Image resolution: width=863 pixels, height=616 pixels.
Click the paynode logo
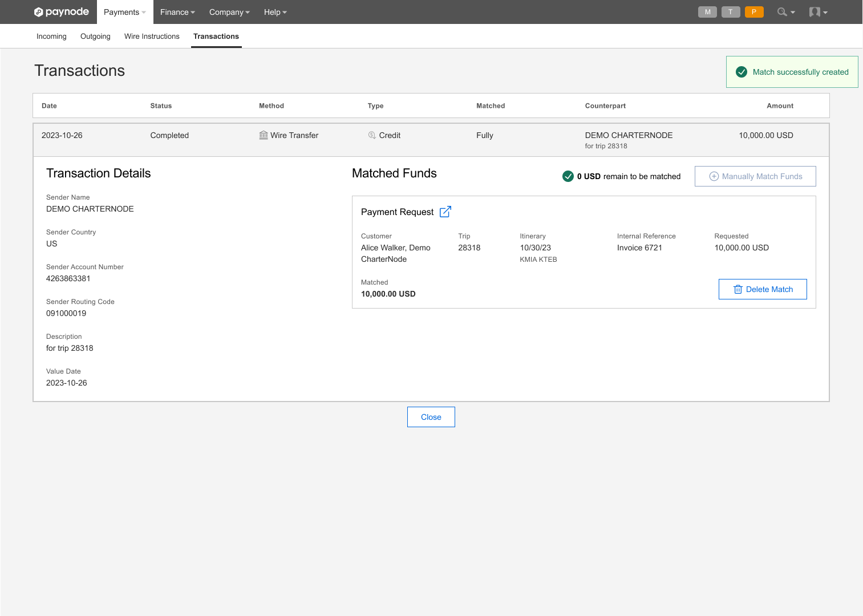click(x=62, y=12)
